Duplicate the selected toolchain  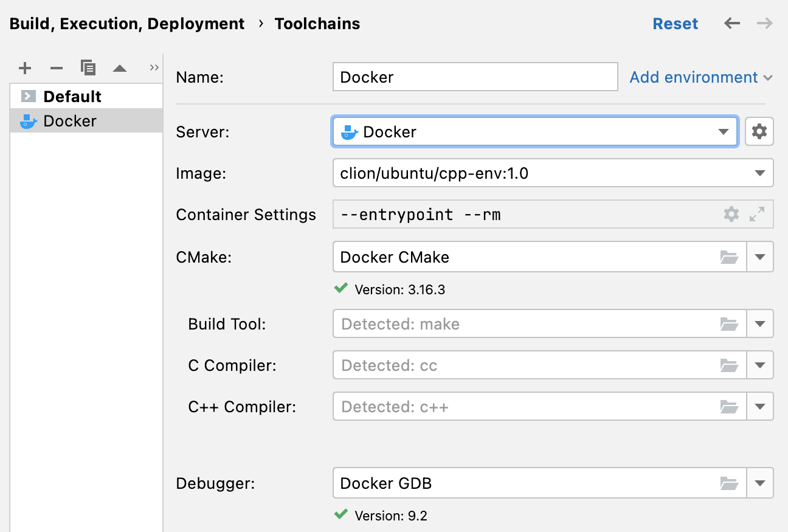88,68
